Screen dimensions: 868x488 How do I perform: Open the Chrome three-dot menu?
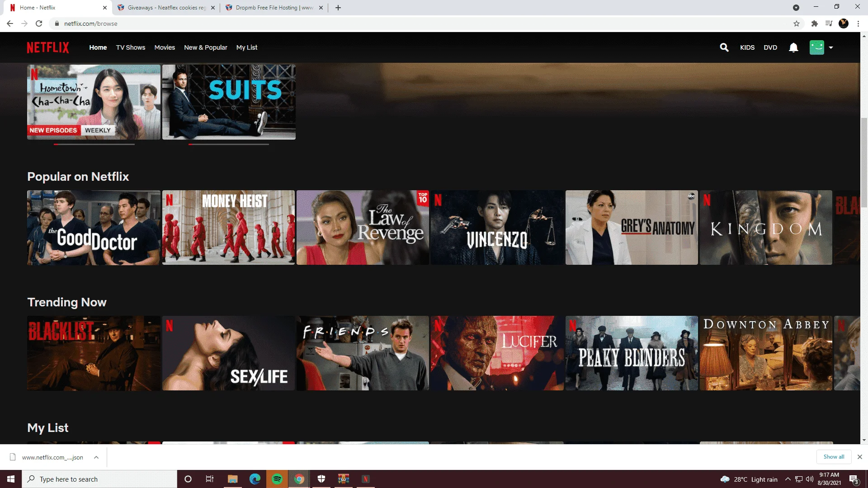click(x=858, y=23)
